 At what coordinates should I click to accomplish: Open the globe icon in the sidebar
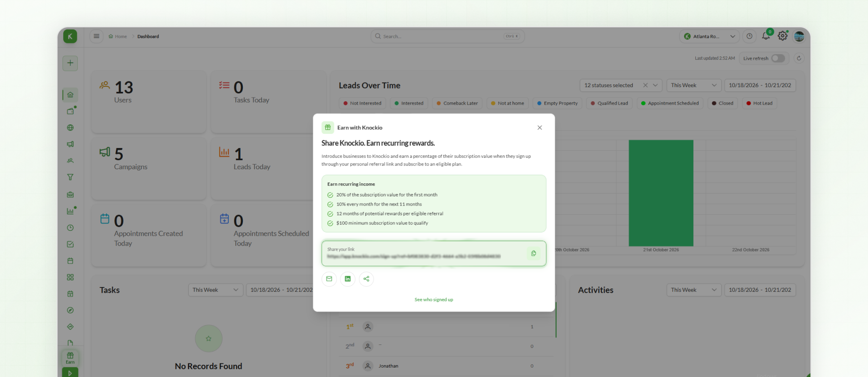pyautogui.click(x=70, y=128)
